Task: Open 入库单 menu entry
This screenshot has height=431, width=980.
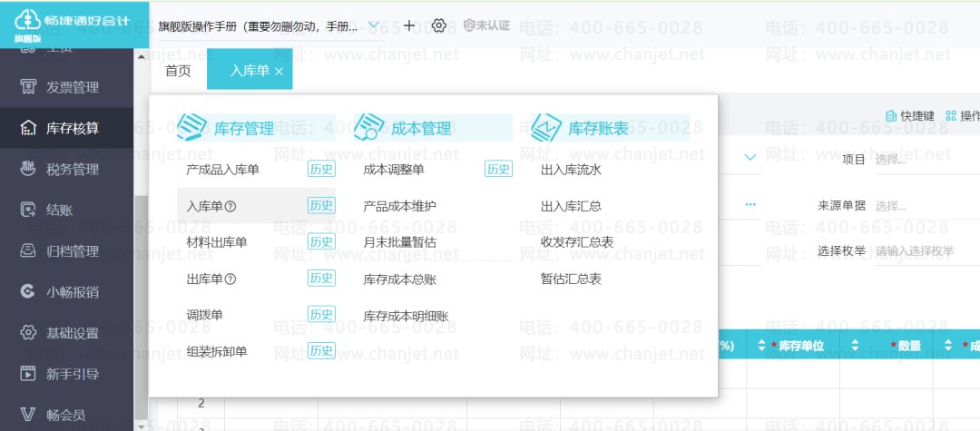Action: click(204, 206)
